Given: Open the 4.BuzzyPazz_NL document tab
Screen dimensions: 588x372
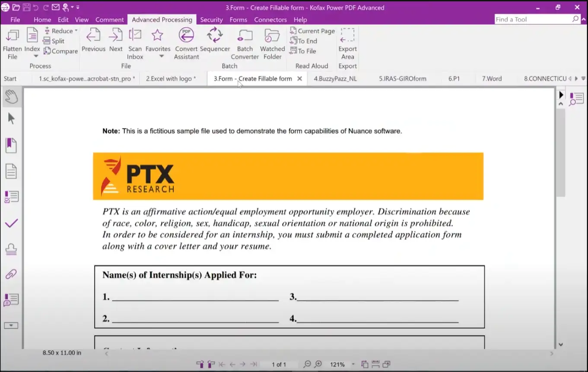Looking at the screenshot, I should pyautogui.click(x=335, y=79).
